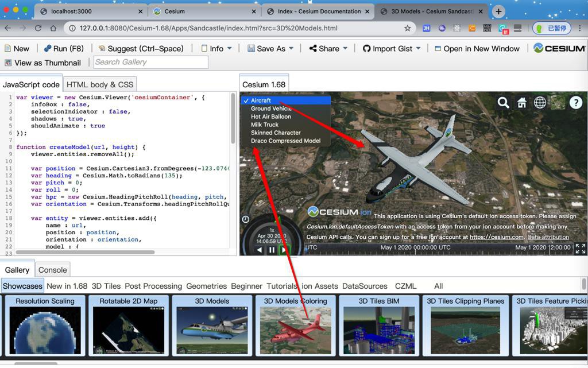This screenshot has width=588, height=368.
Task: Open Resolution Scaling demo thumbnail
Action: pyautogui.click(x=45, y=326)
